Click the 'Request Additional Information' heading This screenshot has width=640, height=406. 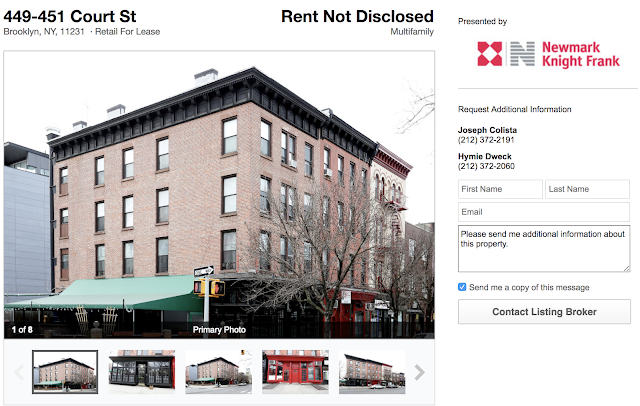(x=515, y=109)
